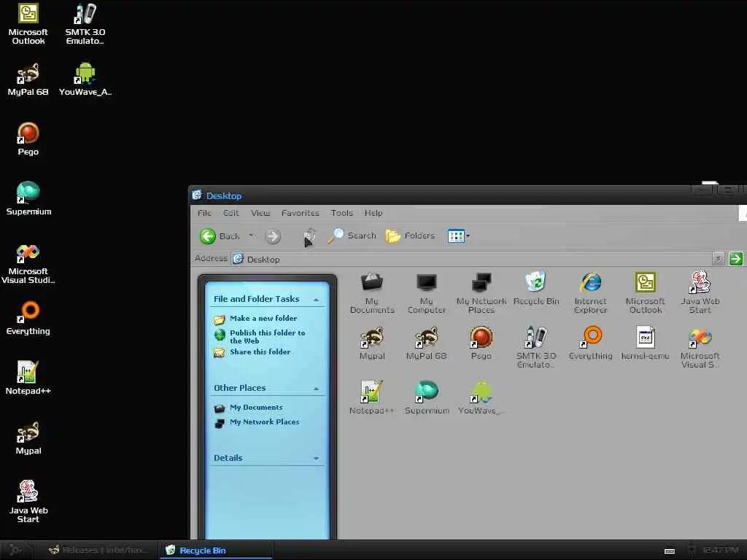The height and width of the screenshot is (560, 747).
Task: Open Back history dropdown arrow
Action: point(252,236)
